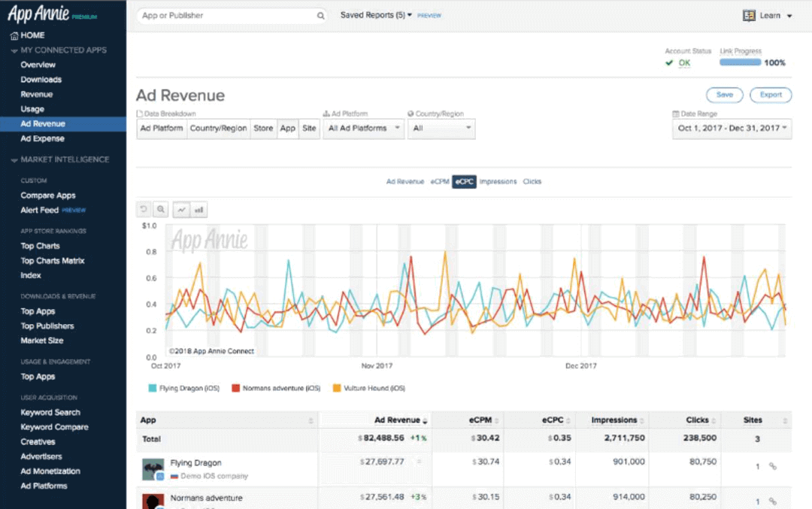Collapse the Market Intelligence sidebar section
Screen dimensions: 812x509
pyautogui.click(x=14, y=159)
